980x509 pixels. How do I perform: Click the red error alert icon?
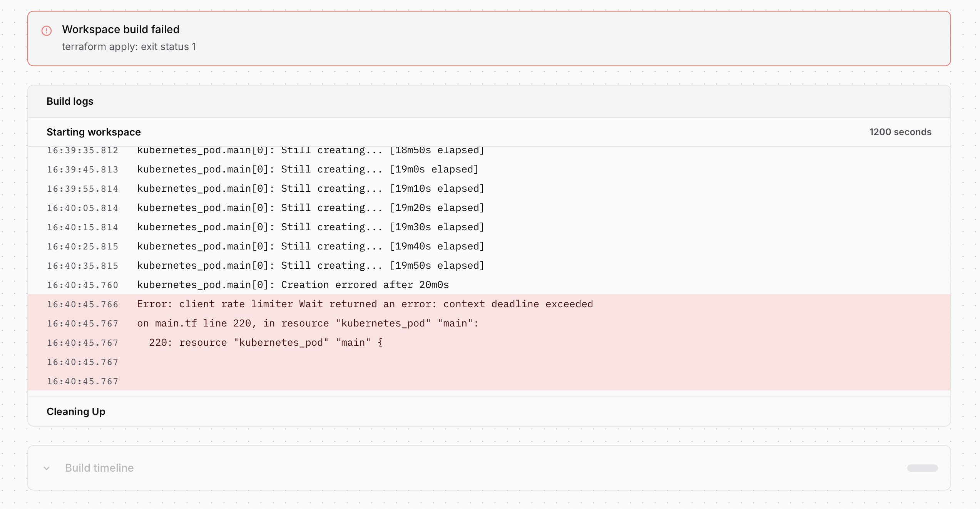tap(47, 31)
